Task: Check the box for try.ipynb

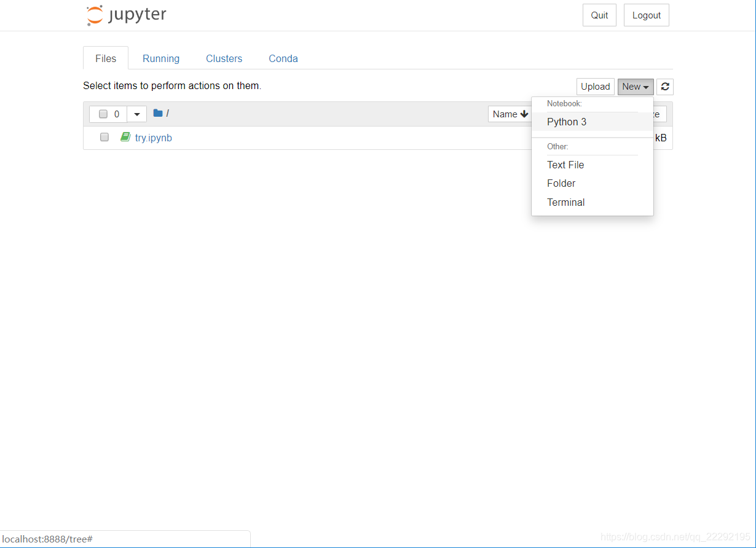Action: (104, 138)
